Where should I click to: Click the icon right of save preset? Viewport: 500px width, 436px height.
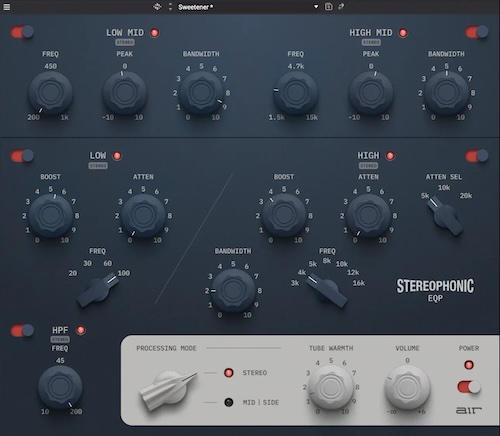tap(341, 7)
